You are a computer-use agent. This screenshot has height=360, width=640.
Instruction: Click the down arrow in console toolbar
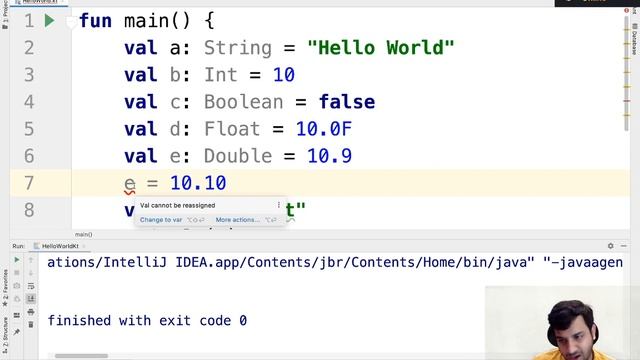(x=31, y=273)
